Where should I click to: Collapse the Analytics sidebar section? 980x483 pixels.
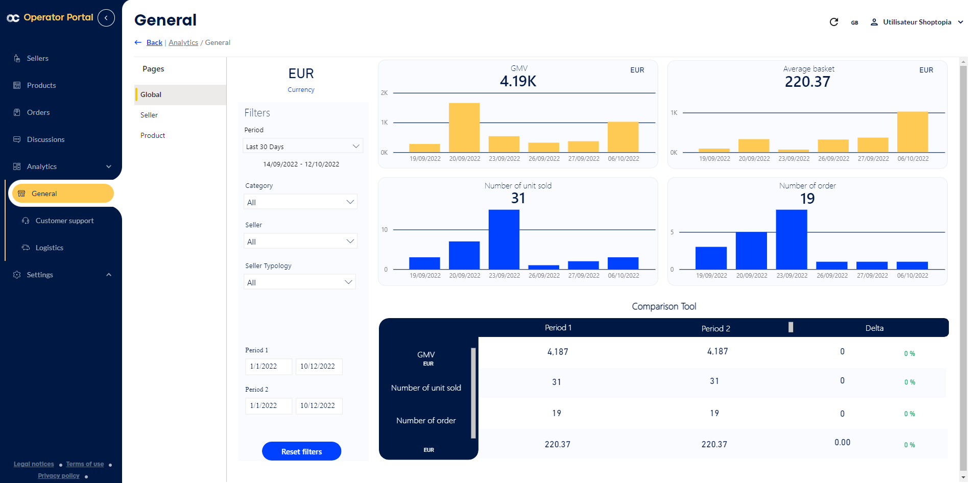[108, 166]
